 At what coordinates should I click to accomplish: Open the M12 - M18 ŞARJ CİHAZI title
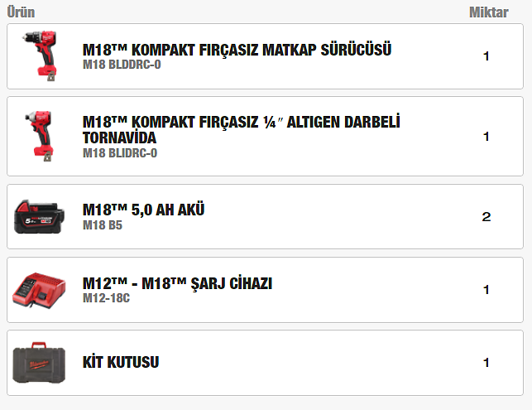[177, 283]
